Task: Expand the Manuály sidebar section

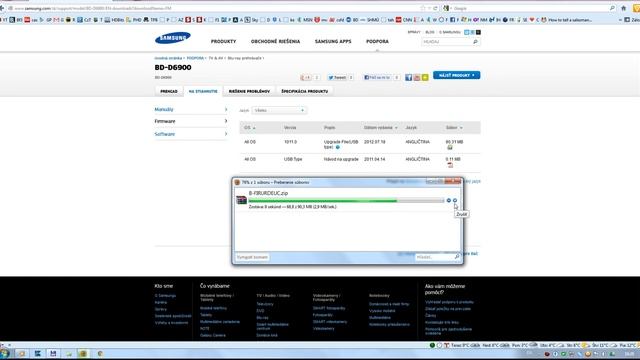Action: (x=191, y=109)
